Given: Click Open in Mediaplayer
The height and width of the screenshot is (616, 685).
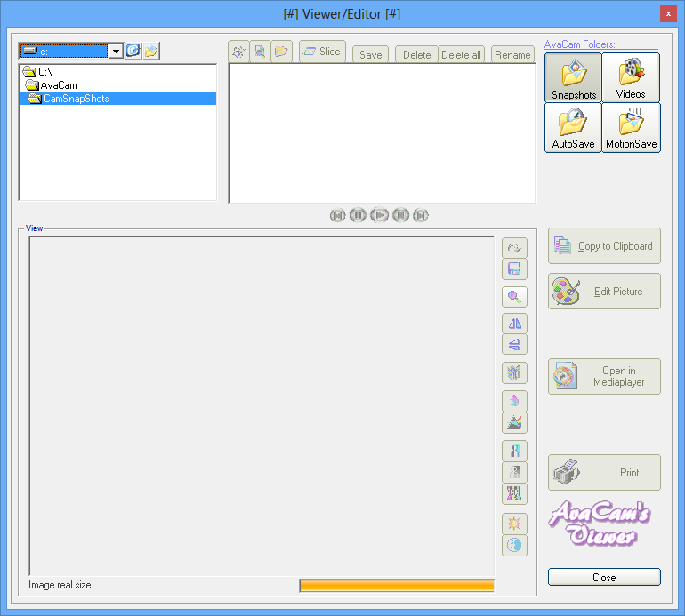Looking at the screenshot, I should tap(604, 376).
